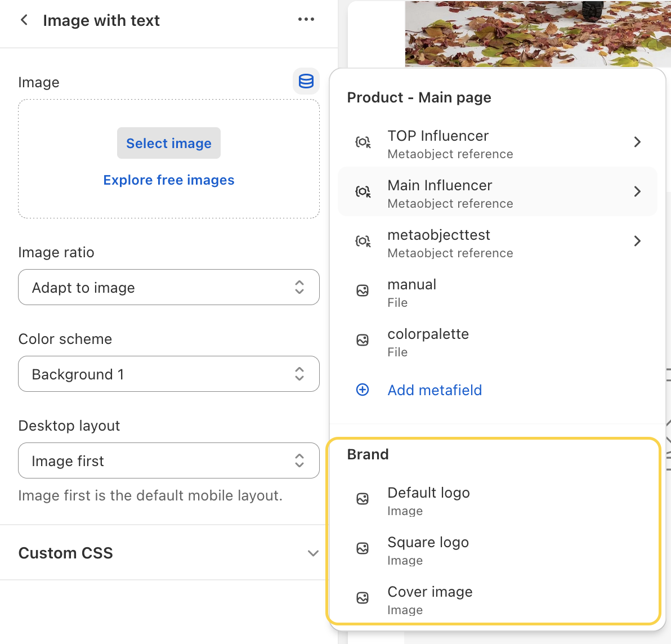Click the image icon beside Square logo
This screenshot has width=671, height=644.
(363, 549)
